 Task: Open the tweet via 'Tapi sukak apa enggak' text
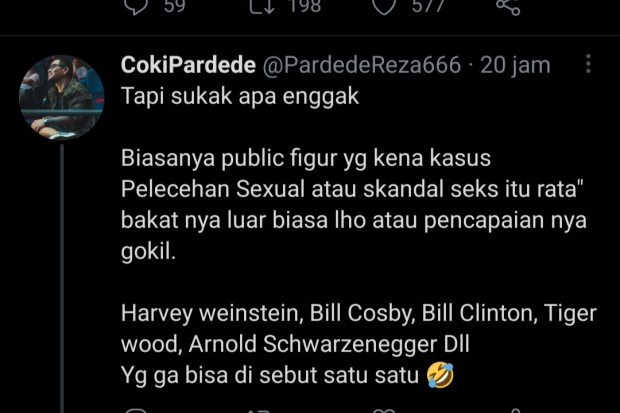click(240, 96)
